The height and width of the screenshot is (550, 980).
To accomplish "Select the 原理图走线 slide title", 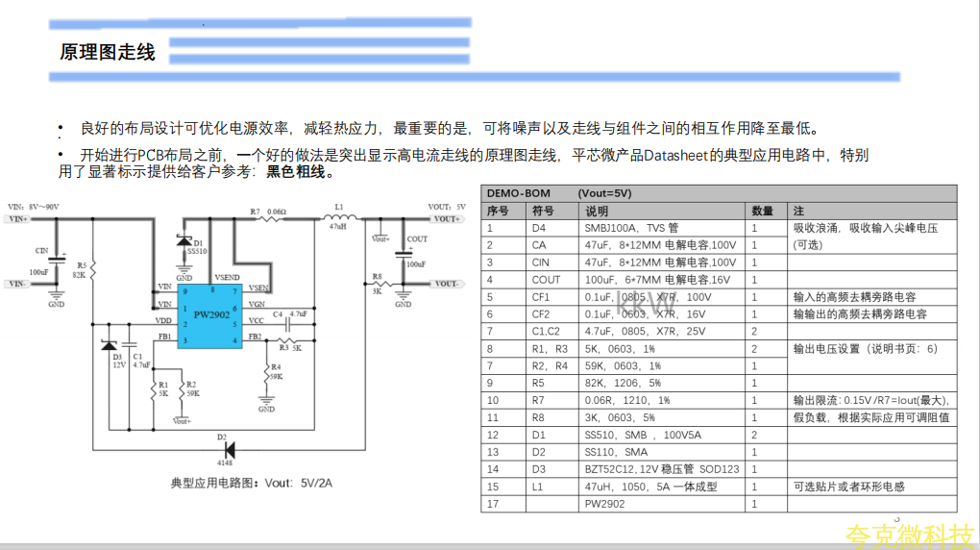I will coord(108,53).
